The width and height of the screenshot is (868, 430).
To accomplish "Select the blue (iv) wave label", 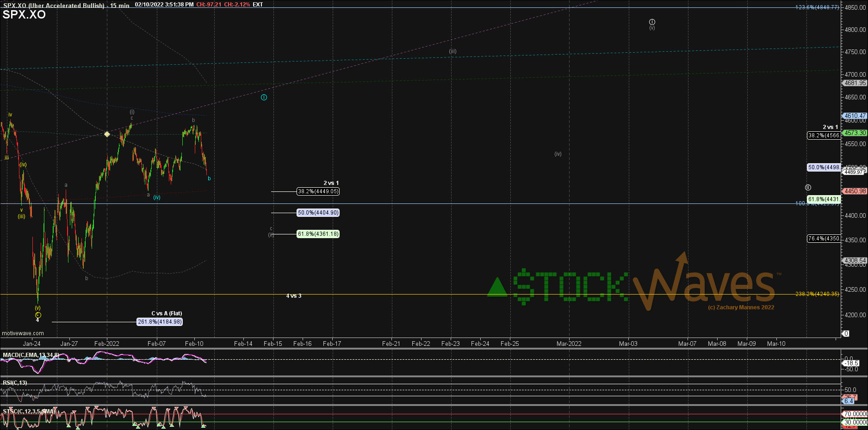I will click(157, 197).
